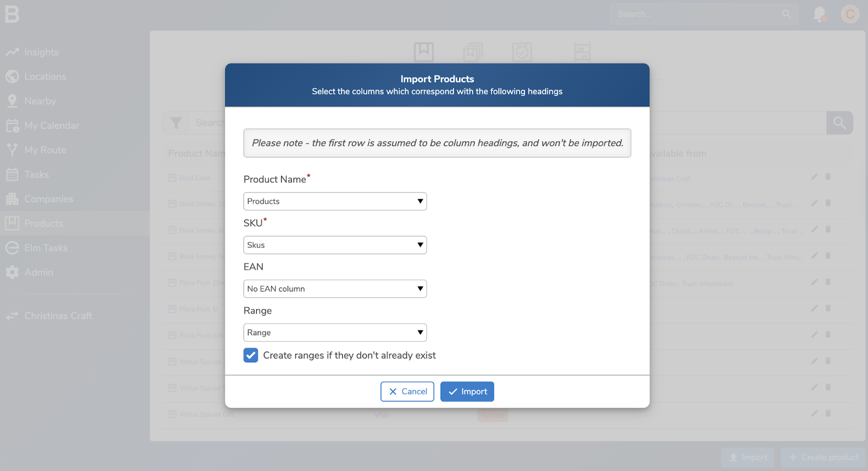
Task: Click the magnifier search button
Action: [x=839, y=123]
